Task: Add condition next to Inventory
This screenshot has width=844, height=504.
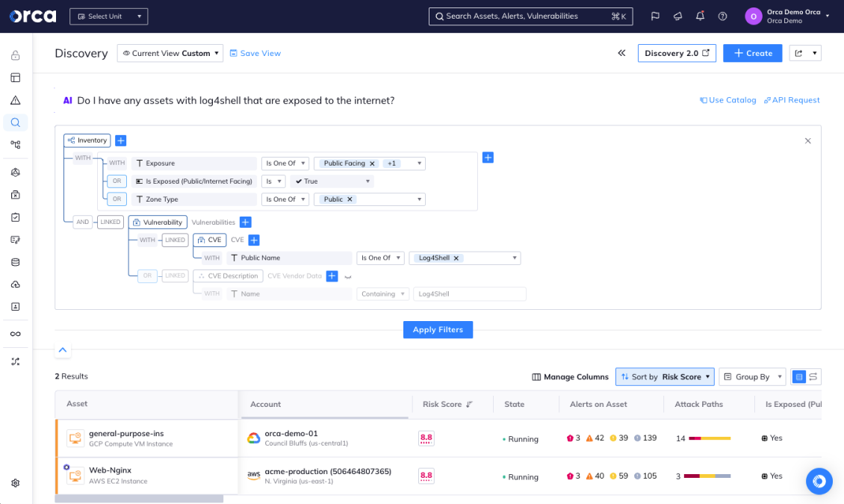Action: pyautogui.click(x=120, y=140)
